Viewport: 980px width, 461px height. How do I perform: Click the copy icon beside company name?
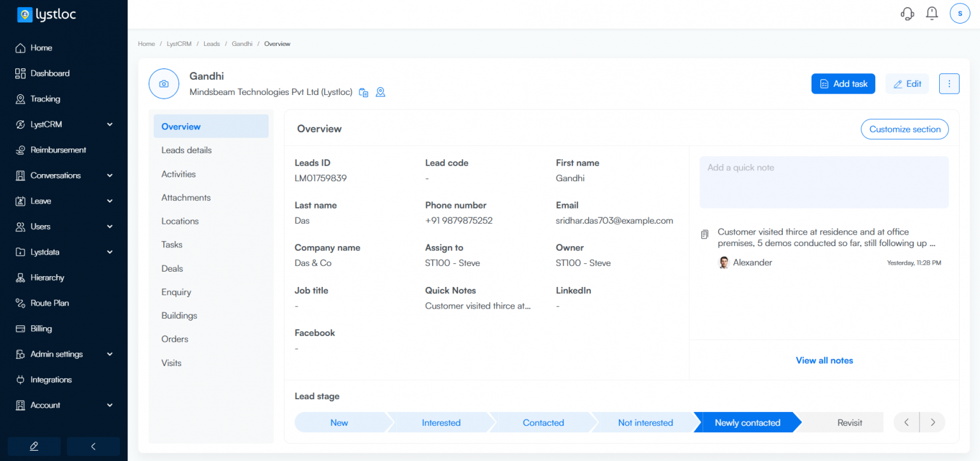364,92
